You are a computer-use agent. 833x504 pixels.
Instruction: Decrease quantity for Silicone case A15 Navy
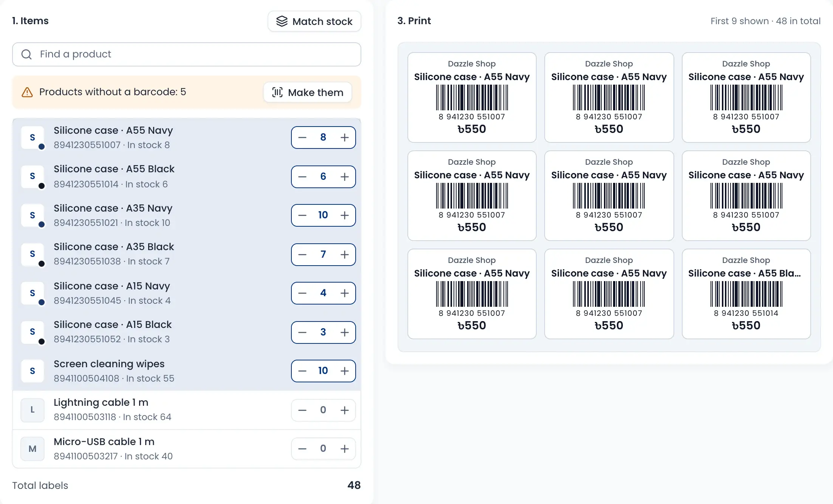click(302, 293)
